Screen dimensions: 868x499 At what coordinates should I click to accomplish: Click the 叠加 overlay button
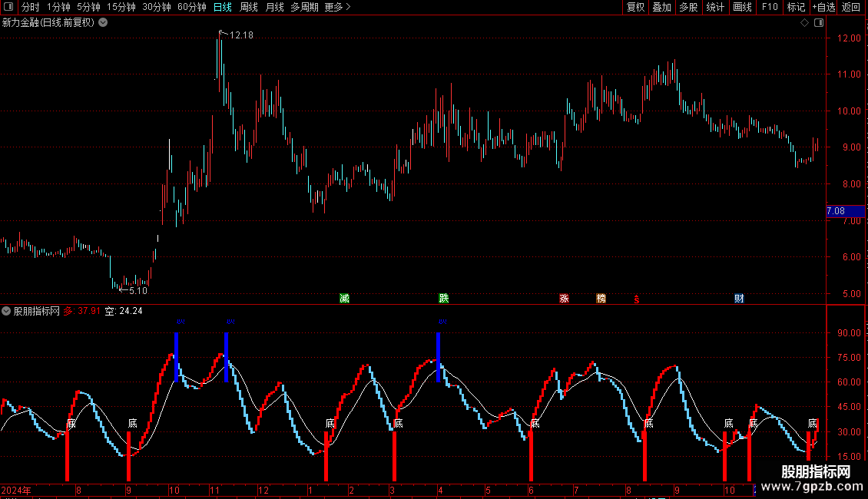[661, 7]
